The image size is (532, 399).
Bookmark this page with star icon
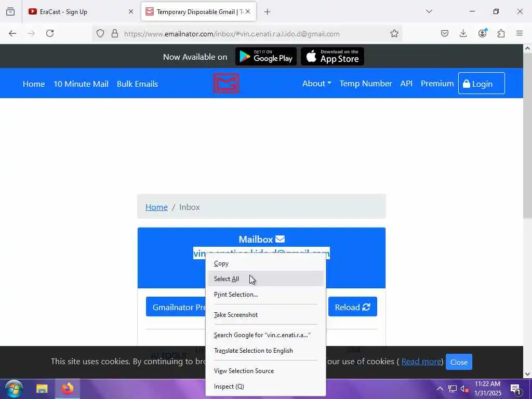394,33
